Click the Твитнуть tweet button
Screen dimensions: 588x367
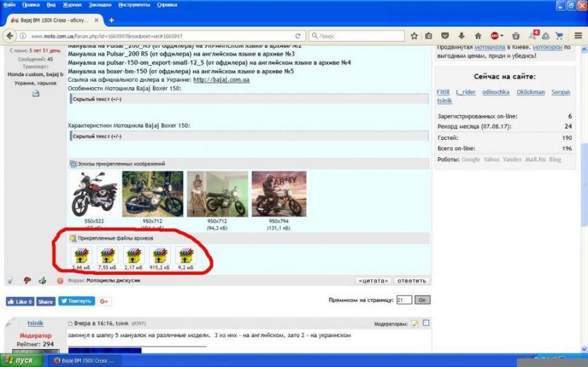coord(77,301)
